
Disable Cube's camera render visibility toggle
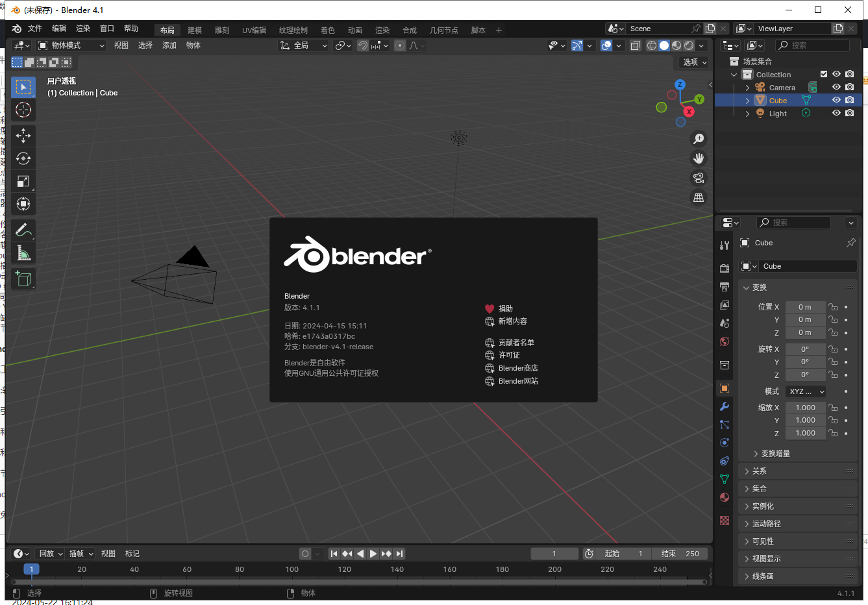tap(850, 100)
